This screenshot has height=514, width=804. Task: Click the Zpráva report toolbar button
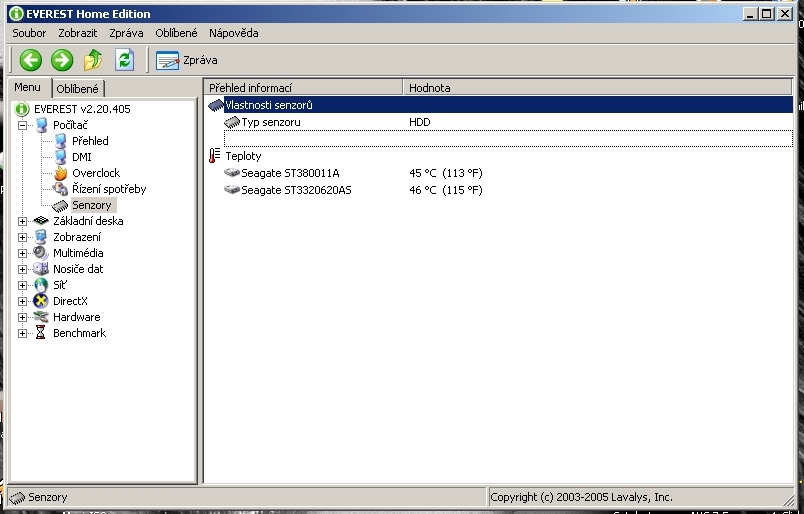187,60
